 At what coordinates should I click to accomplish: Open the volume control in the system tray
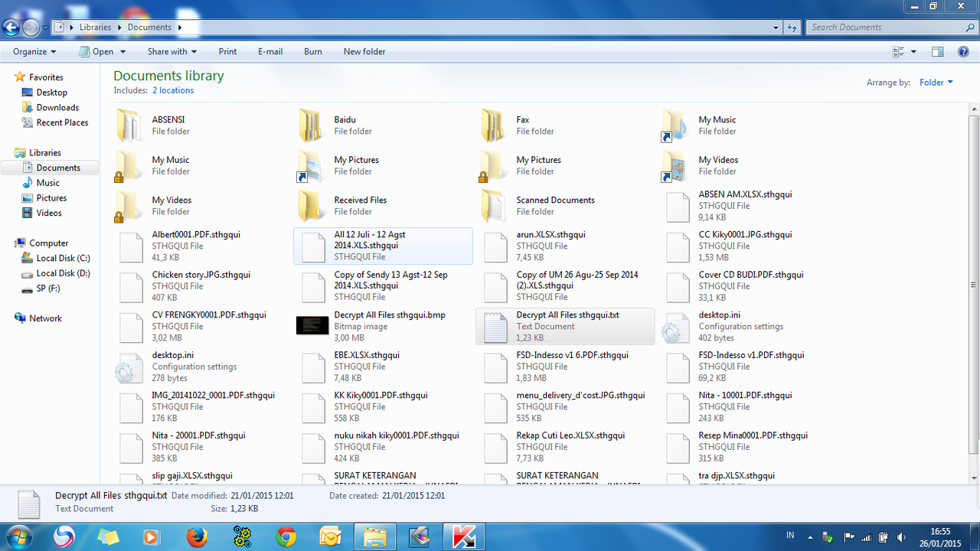pos(901,536)
